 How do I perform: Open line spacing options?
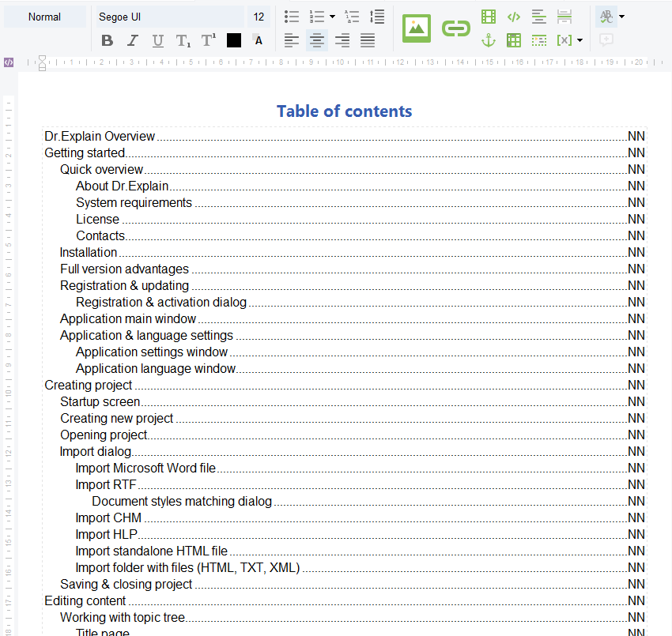coord(377,17)
